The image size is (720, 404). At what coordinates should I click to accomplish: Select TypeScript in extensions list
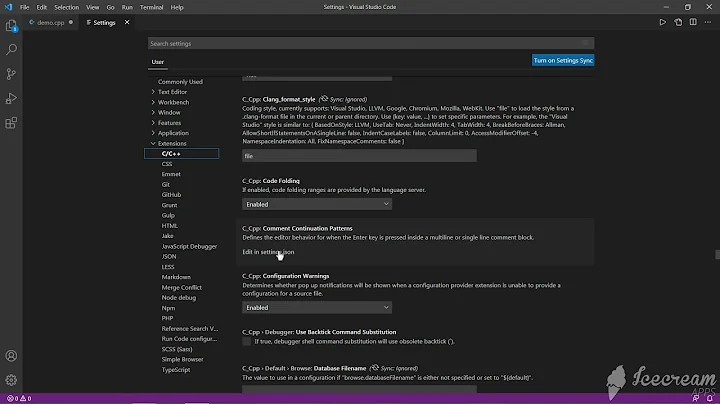pos(175,370)
